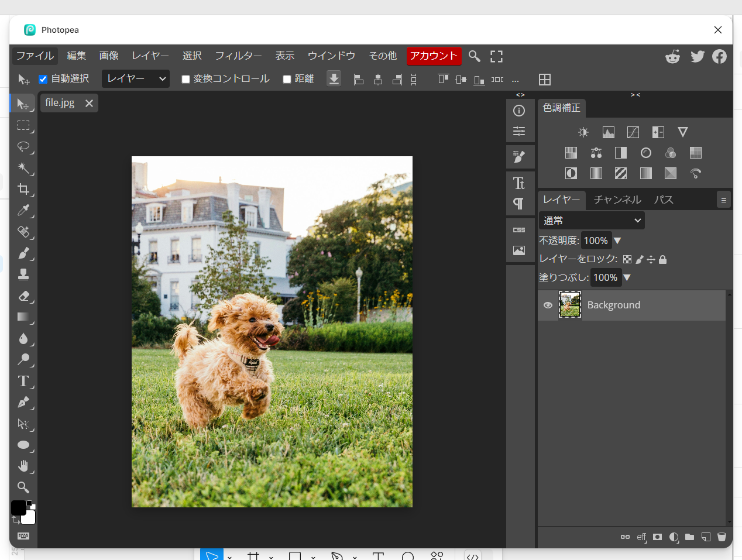Open the レイヤー selection mode dropdown
This screenshot has height=560, width=742.
[135, 78]
